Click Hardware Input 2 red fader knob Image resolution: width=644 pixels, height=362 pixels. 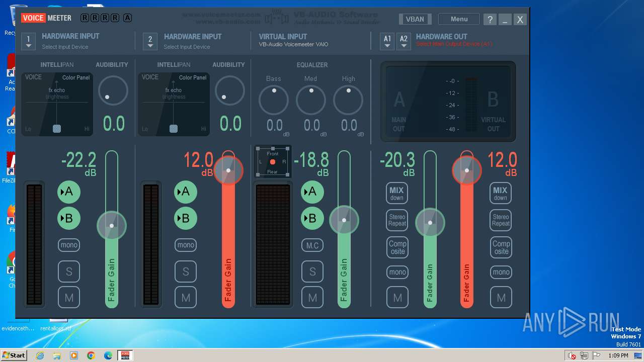228,170
